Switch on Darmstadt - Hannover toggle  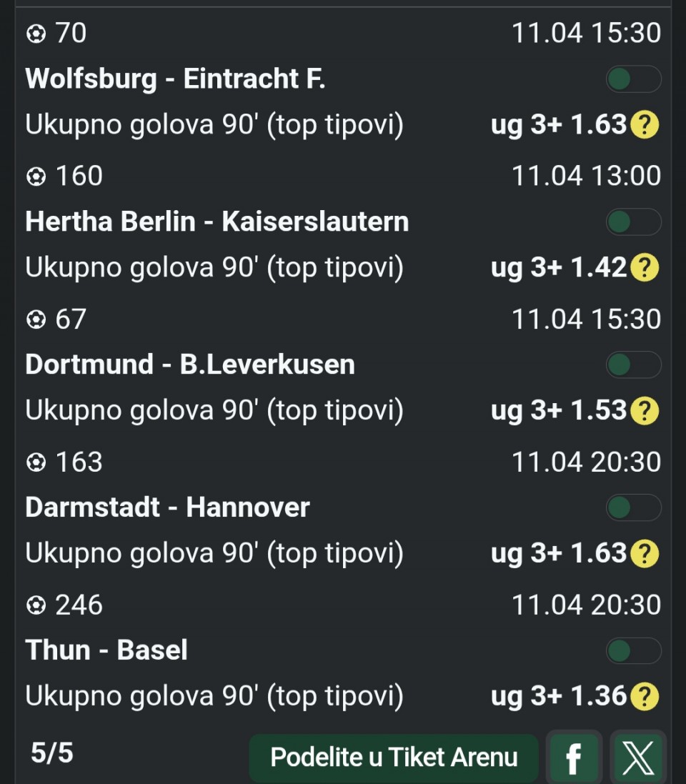tap(633, 508)
